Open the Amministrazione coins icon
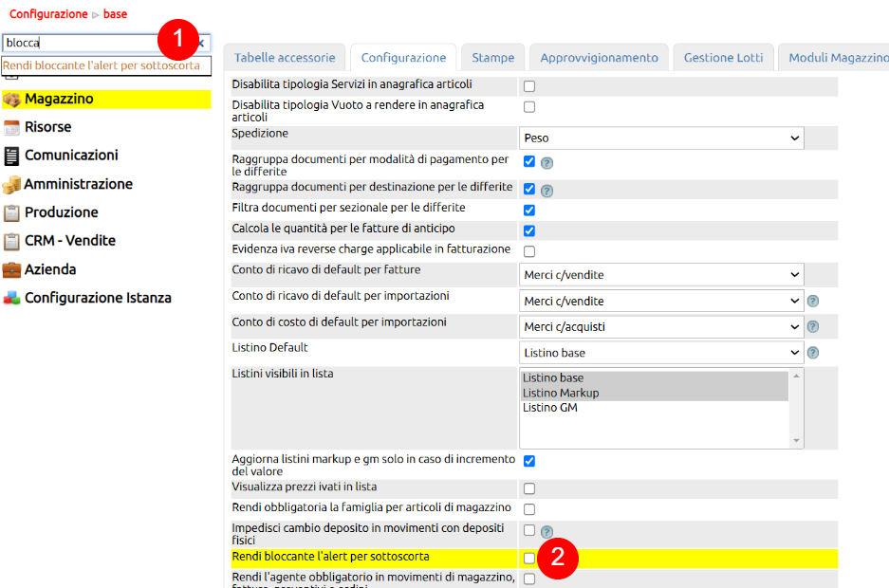This screenshot has height=588, width=889. coord(11,185)
